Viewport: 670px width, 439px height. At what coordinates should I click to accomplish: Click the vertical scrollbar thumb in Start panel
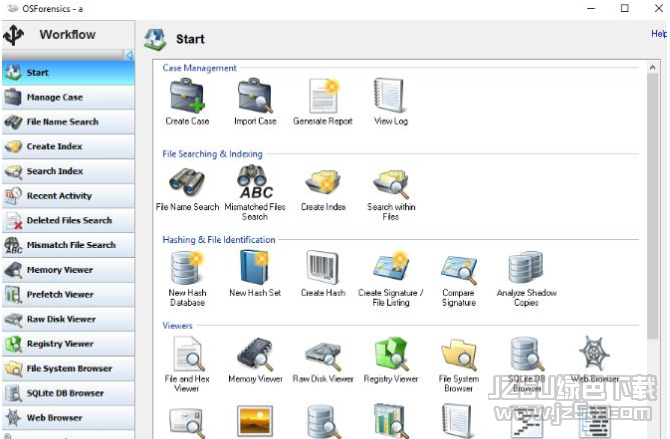652,206
